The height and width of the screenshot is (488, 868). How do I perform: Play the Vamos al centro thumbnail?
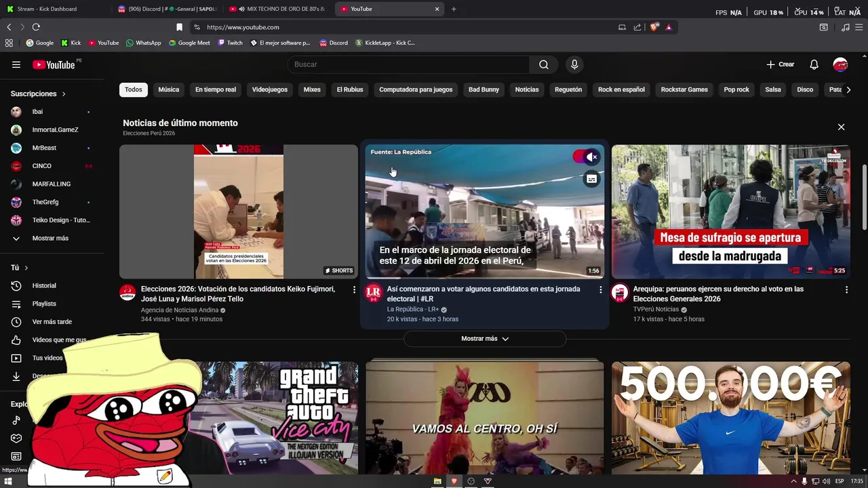(485, 418)
